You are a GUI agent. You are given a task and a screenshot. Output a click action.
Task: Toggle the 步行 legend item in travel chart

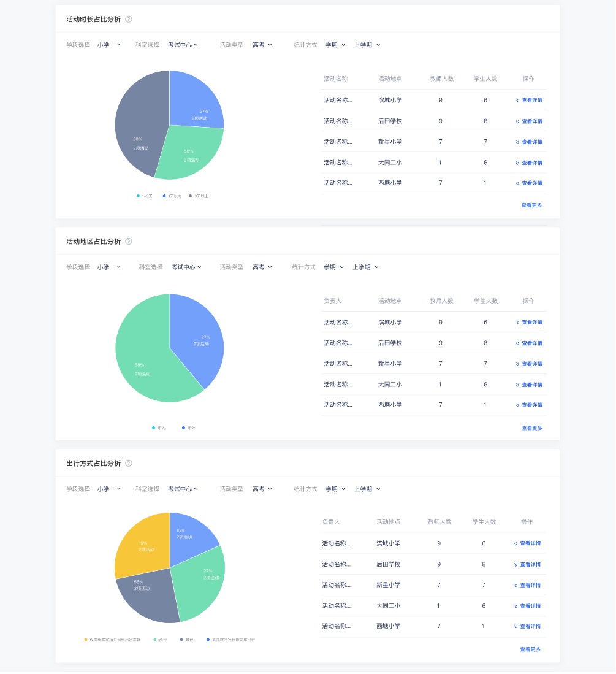click(x=159, y=640)
